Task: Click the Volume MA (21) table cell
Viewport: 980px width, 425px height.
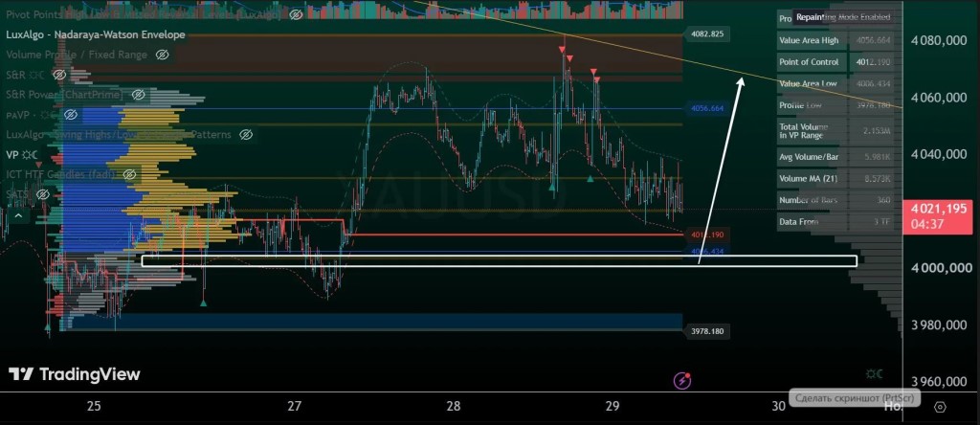Action: pos(812,179)
